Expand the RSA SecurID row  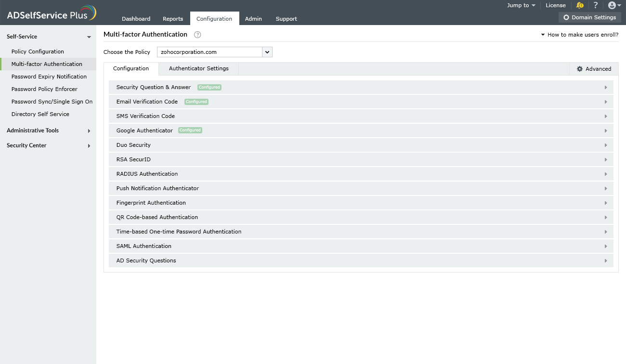pyautogui.click(x=361, y=159)
